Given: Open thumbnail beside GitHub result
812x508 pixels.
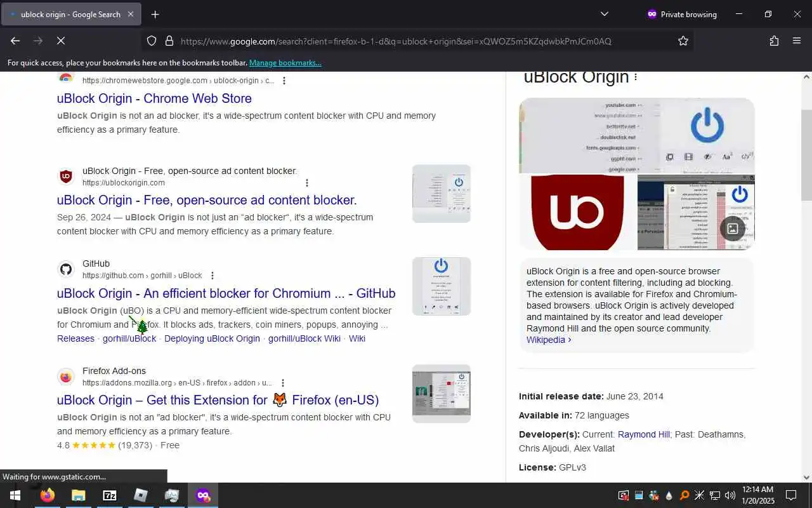Looking at the screenshot, I should (x=442, y=286).
